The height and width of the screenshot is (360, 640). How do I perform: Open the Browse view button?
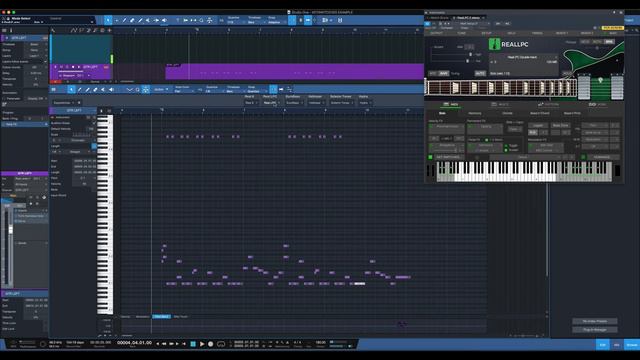coord(632,344)
